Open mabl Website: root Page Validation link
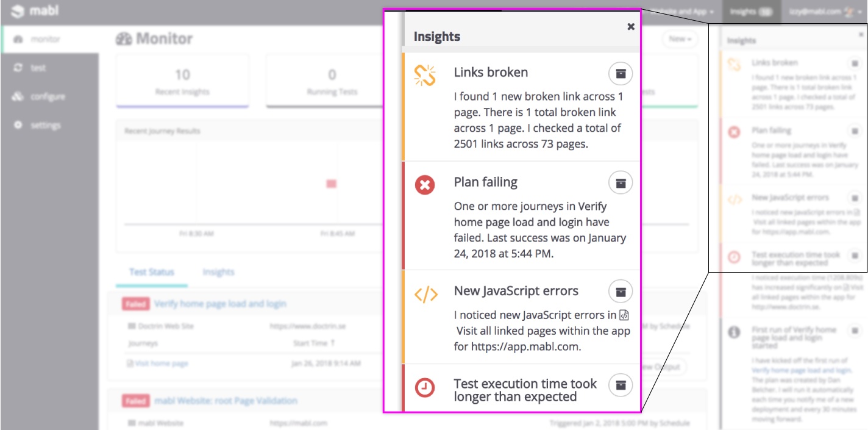 click(226, 401)
